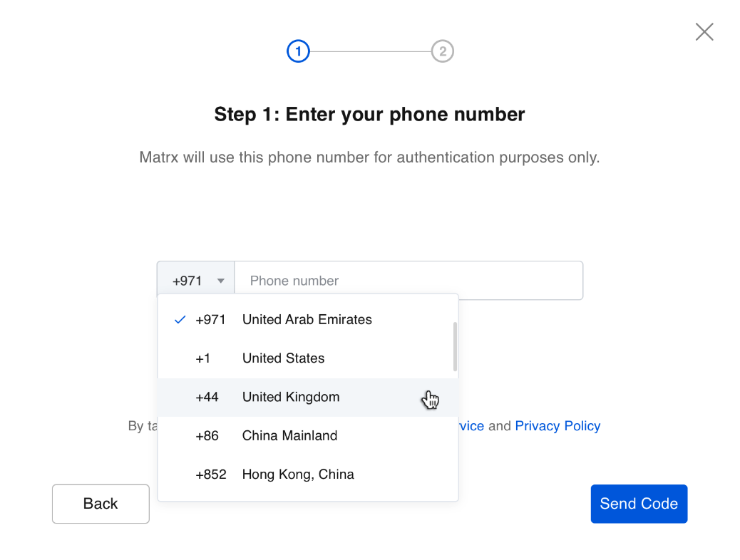Click the country list scrollbar
Image resolution: width=740 pixels, height=560 pixels.
click(x=455, y=346)
